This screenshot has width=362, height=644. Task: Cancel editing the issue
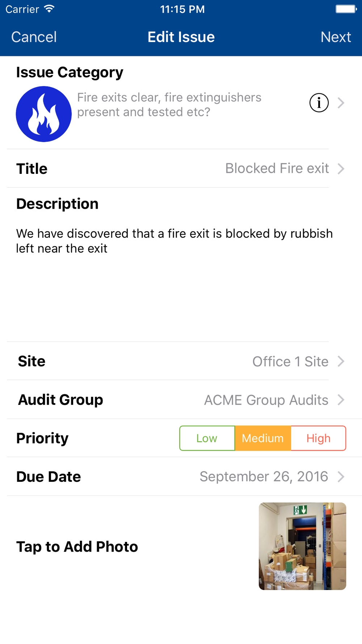(34, 37)
